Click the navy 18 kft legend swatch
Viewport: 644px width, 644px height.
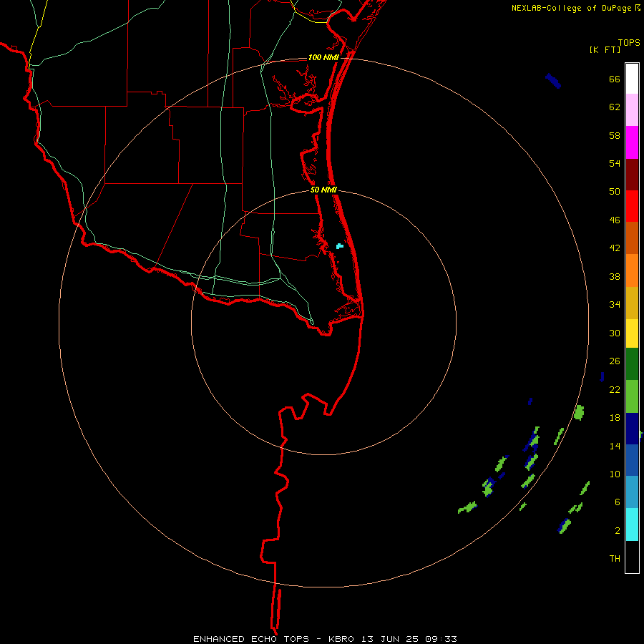tap(632, 429)
